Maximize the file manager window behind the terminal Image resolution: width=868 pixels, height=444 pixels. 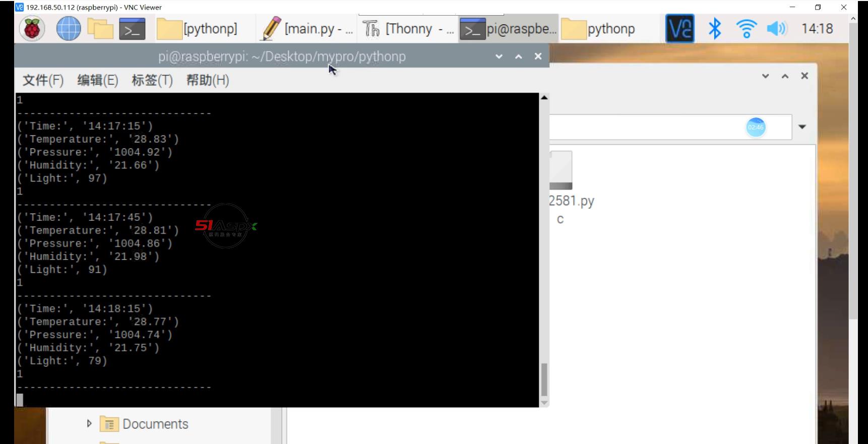tap(785, 76)
